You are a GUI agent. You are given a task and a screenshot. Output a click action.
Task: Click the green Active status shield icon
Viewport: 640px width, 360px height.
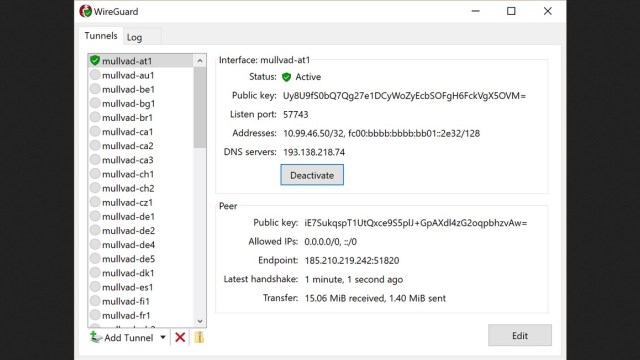point(287,77)
